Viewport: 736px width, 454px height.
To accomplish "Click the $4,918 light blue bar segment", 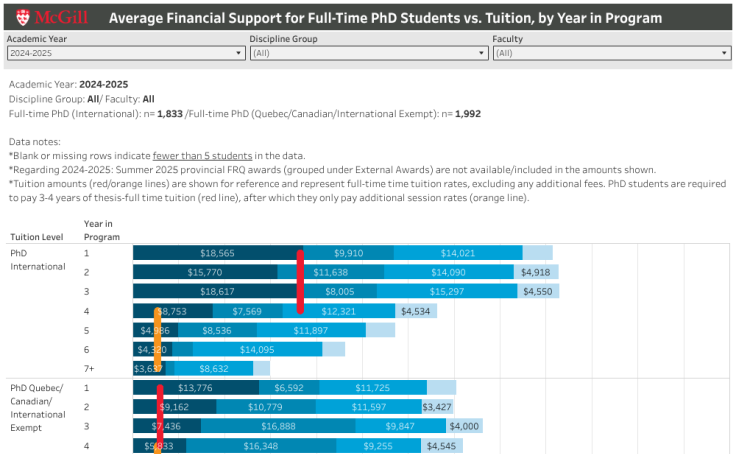I will (537, 272).
